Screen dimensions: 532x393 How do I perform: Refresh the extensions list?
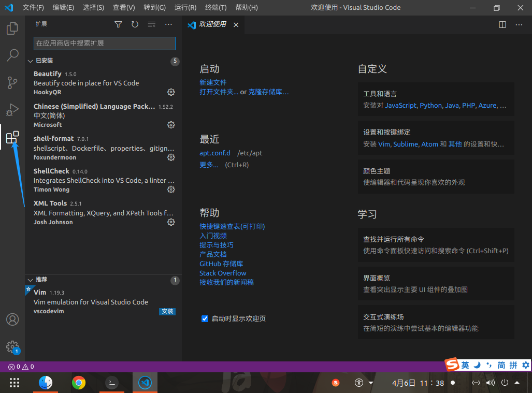[x=135, y=24]
